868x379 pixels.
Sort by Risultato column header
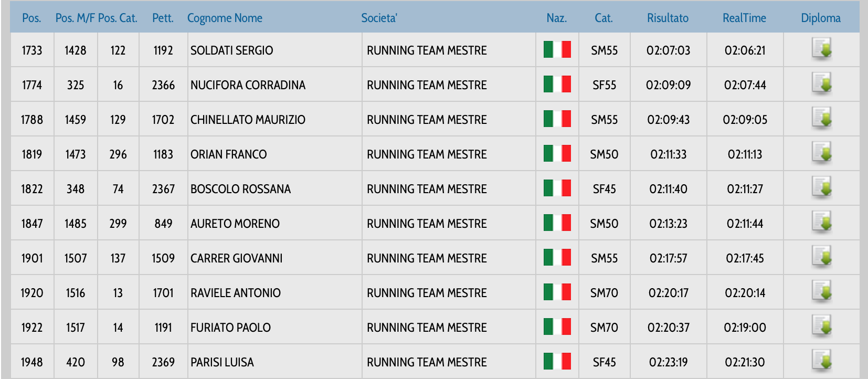coord(668,18)
